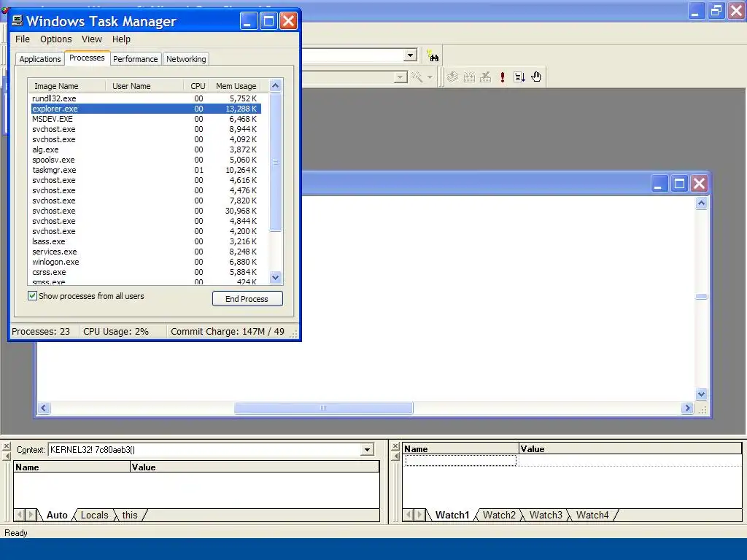Viewport: 747px width, 560px height.
Task: Toggle breakpoint using the hand icon
Action: click(536, 77)
